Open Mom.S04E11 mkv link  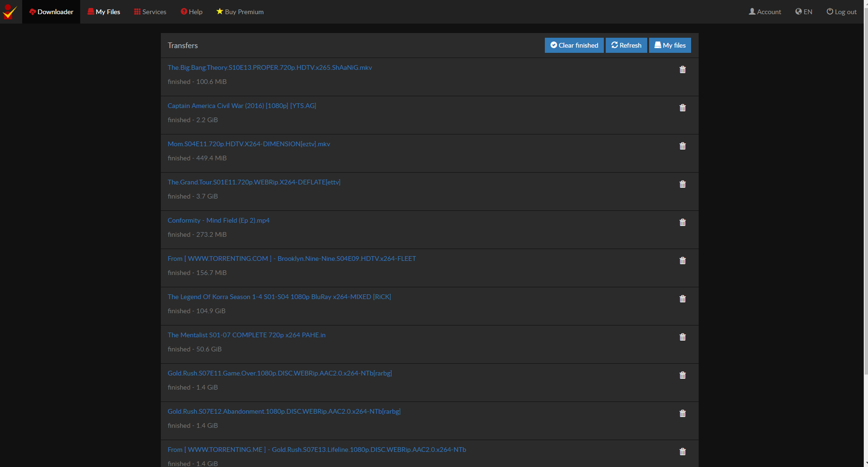[249, 144]
